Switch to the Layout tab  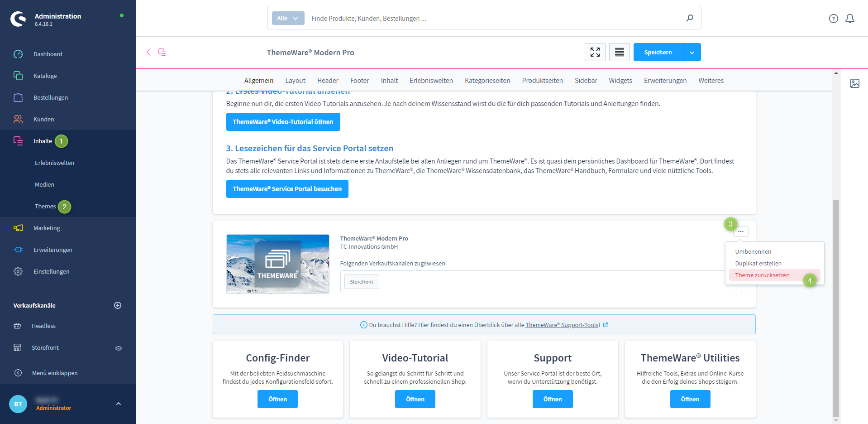[295, 81]
